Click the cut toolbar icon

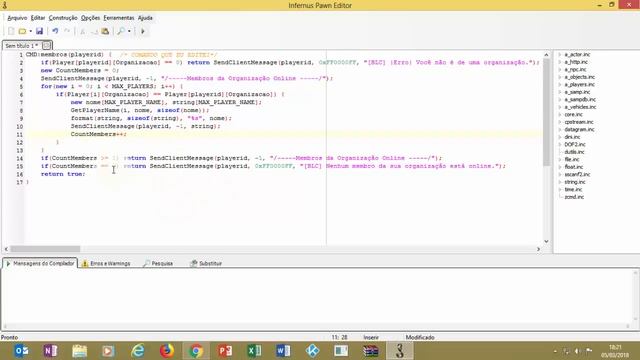click(82, 31)
